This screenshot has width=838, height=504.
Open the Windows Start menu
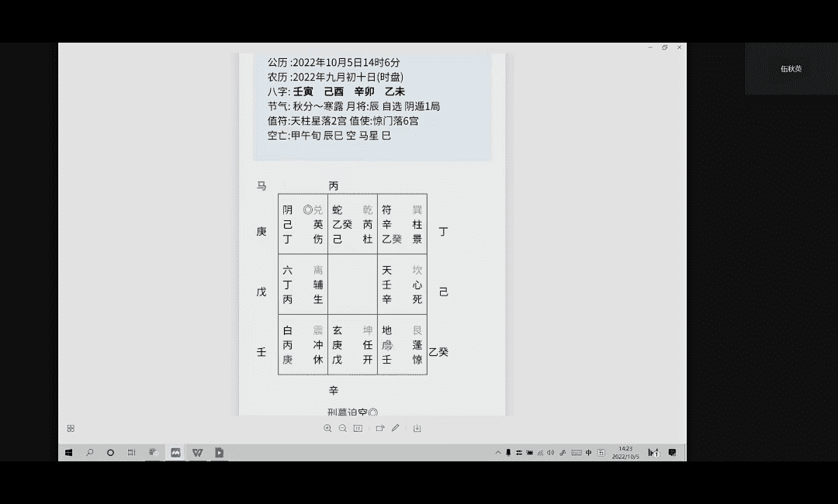(68, 452)
